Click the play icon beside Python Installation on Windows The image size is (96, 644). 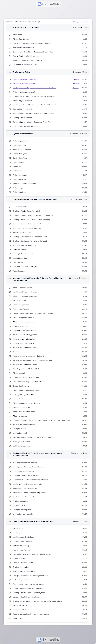tap(10, 79)
